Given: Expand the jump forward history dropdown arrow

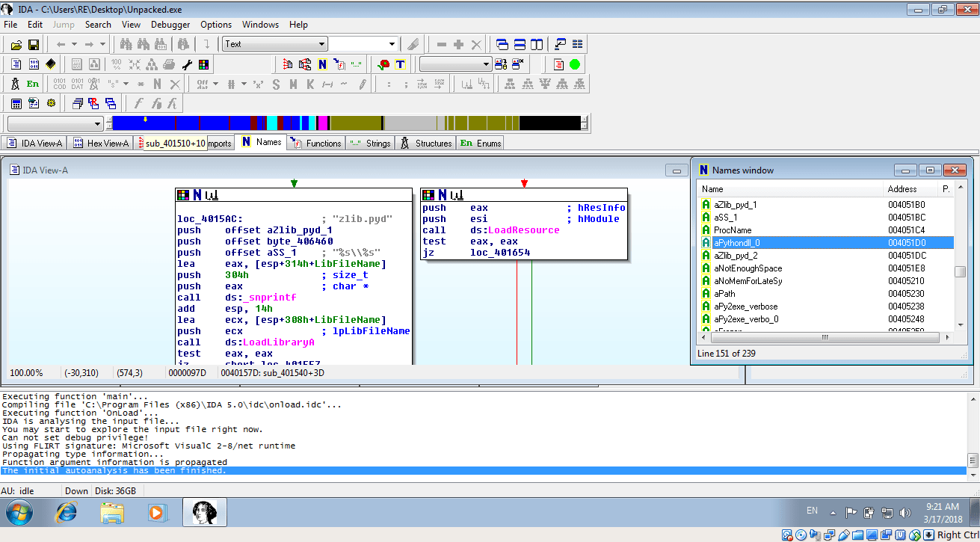Looking at the screenshot, I should 102,45.
